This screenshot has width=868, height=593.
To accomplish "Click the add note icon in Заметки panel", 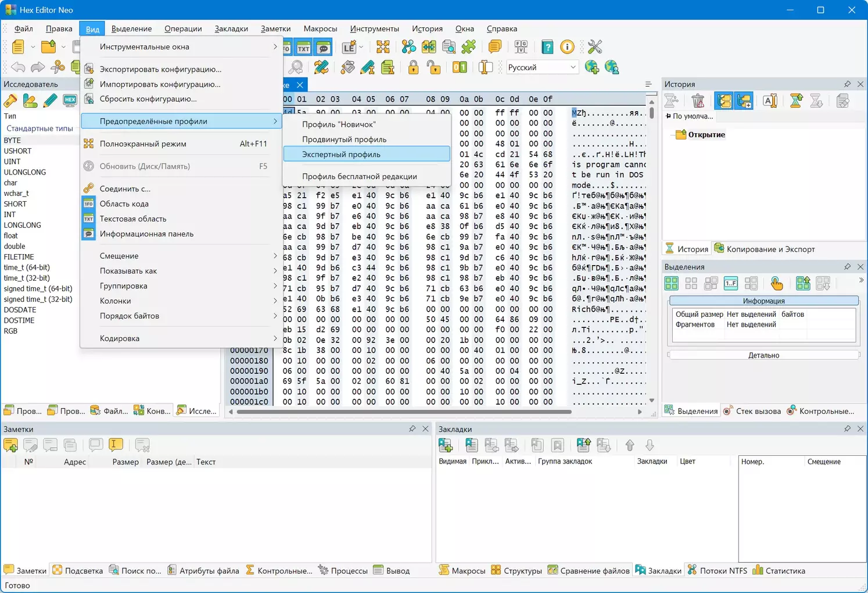I will click(10, 445).
